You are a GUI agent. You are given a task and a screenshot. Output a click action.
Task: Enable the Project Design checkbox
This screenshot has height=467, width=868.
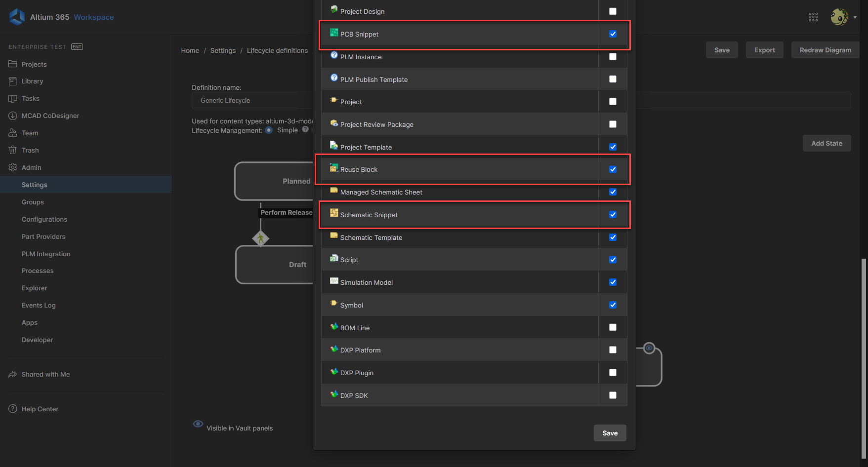613,11
